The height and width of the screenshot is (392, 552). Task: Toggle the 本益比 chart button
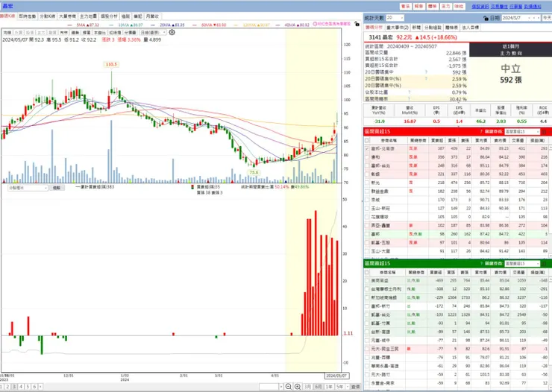pyautogui.click(x=100, y=32)
